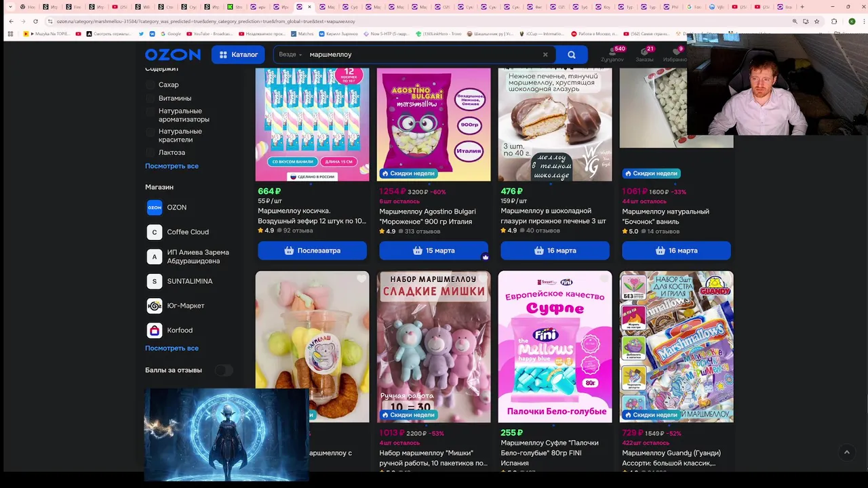Click the ИП Алиева Зарема store icon
This screenshot has width=868, height=488.
pos(155,257)
